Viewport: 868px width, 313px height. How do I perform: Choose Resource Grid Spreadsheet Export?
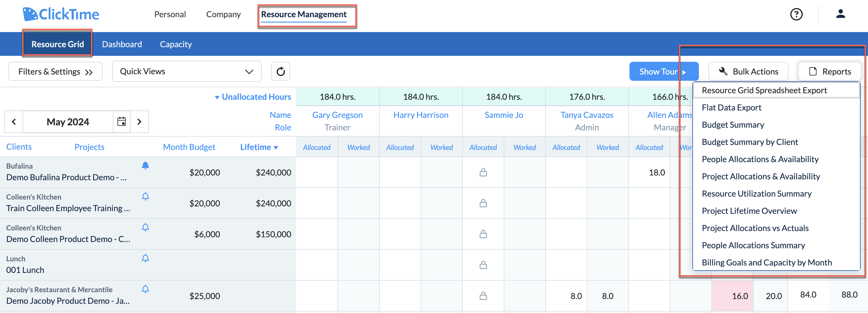pos(776,90)
